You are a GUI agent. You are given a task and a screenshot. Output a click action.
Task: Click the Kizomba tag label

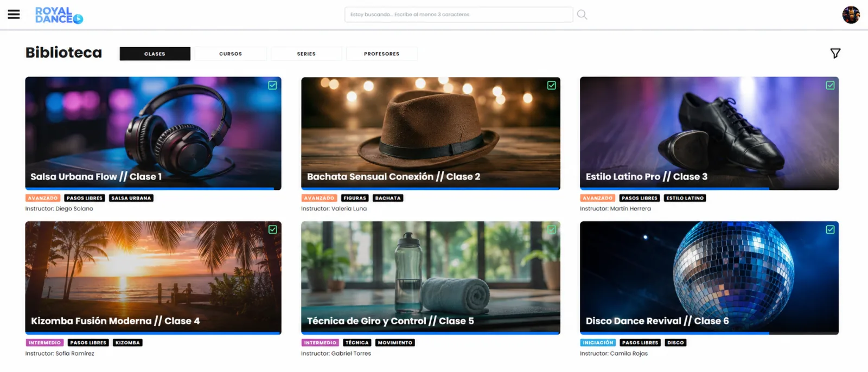(x=127, y=343)
